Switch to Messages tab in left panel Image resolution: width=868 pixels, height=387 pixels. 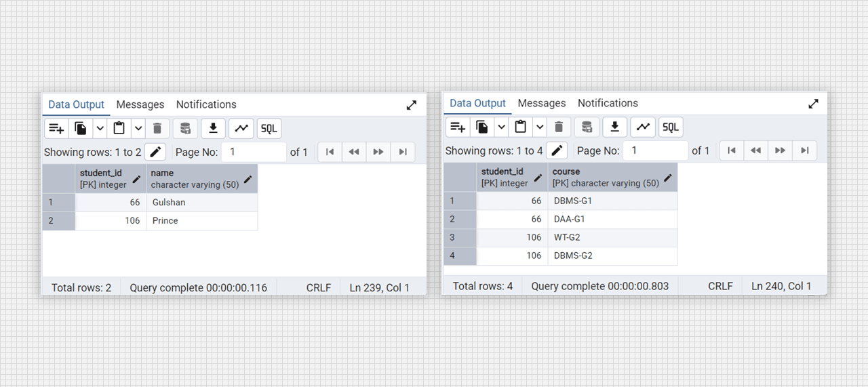tap(140, 104)
